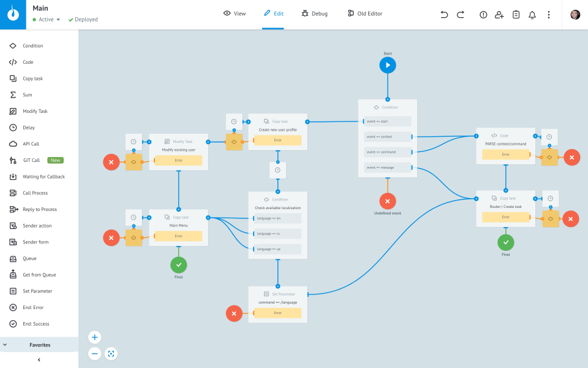Switch to the Debug tab
Viewport: 588px width, 368px height.
click(314, 13)
